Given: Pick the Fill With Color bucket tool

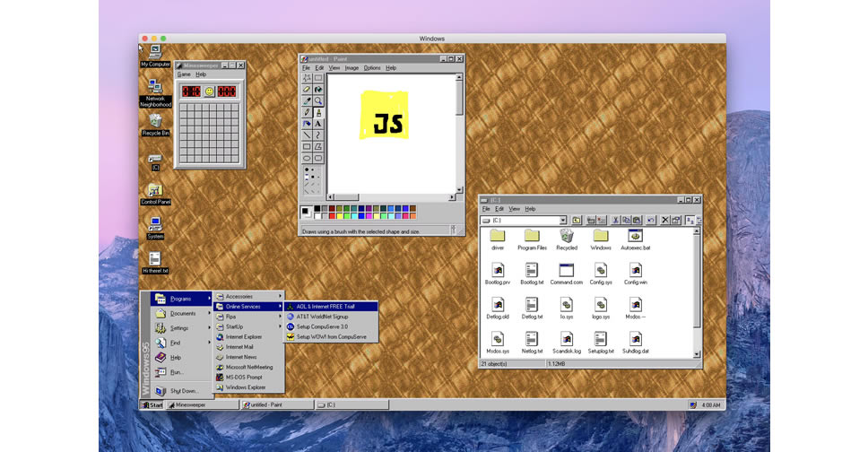Looking at the screenshot, I should click(318, 90).
